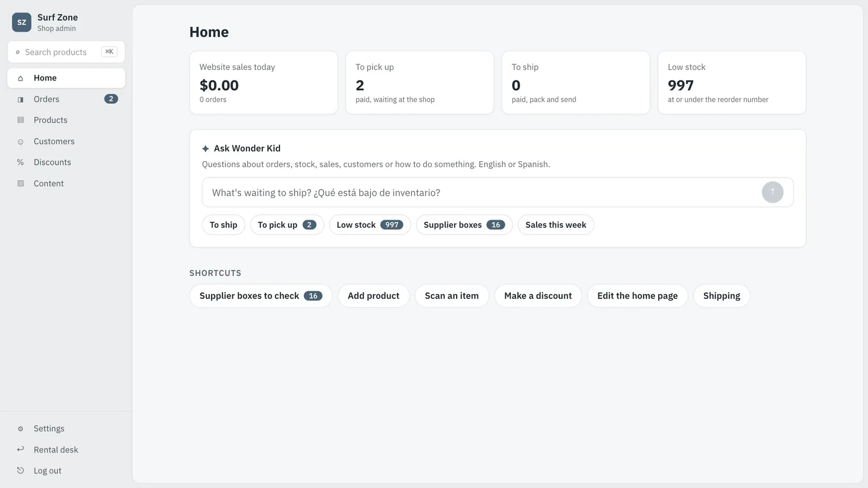Image resolution: width=868 pixels, height=488 pixels.
Task: Open the To ship stat card
Action: (576, 83)
